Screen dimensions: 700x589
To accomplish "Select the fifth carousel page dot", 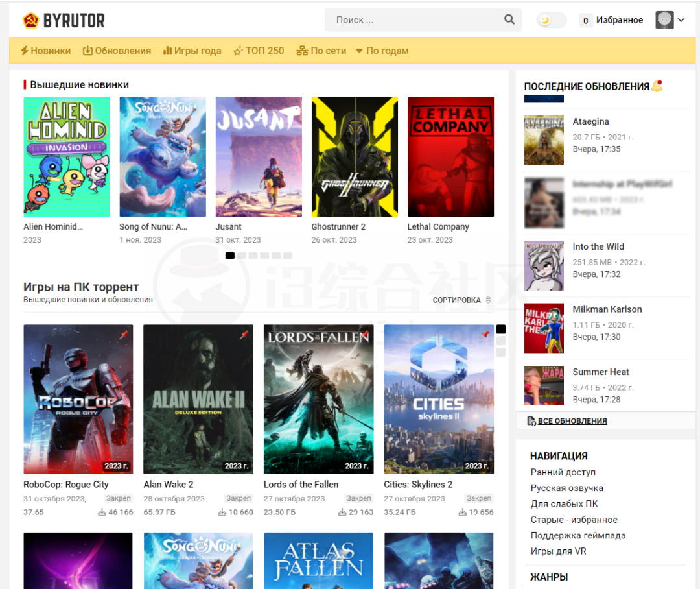I will tap(276, 256).
